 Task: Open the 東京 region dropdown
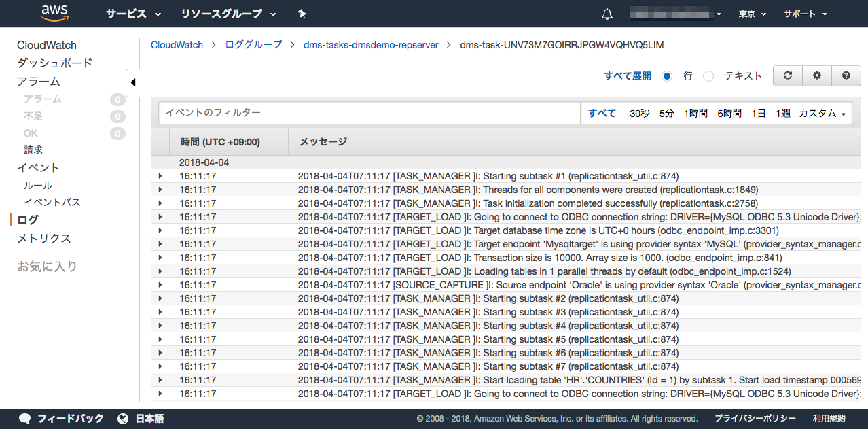(753, 14)
